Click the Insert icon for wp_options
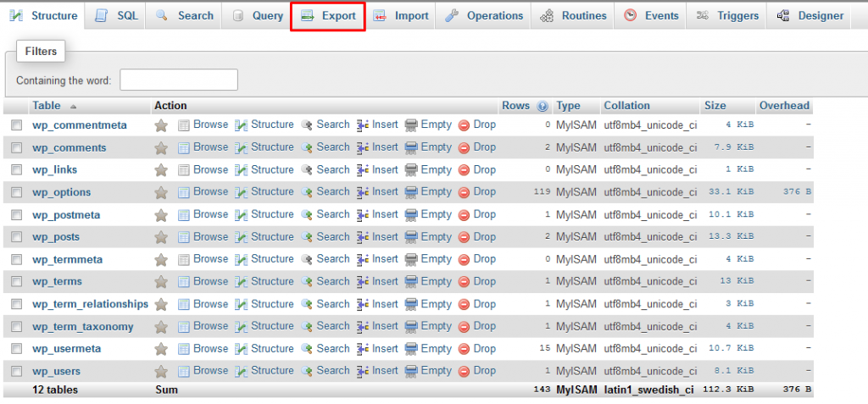Screen dimensions: 868x404 [x=363, y=192]
